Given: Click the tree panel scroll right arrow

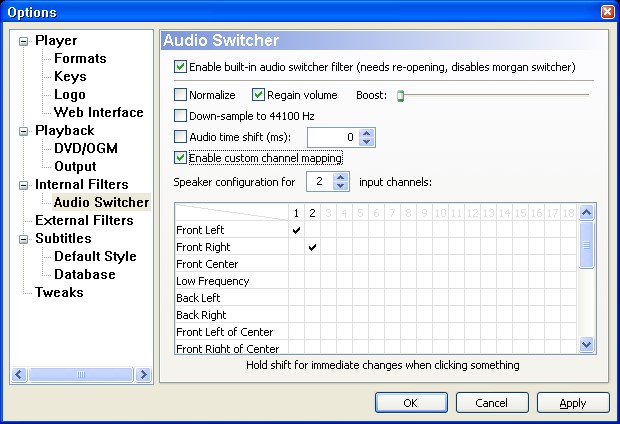Looking at the screenshot, I should click(144, 374).
